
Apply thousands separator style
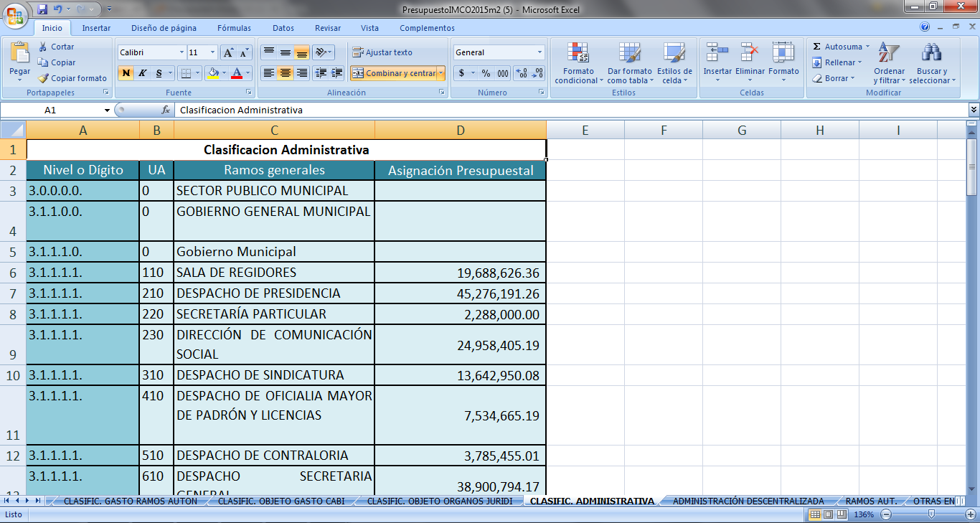[502, 73]
